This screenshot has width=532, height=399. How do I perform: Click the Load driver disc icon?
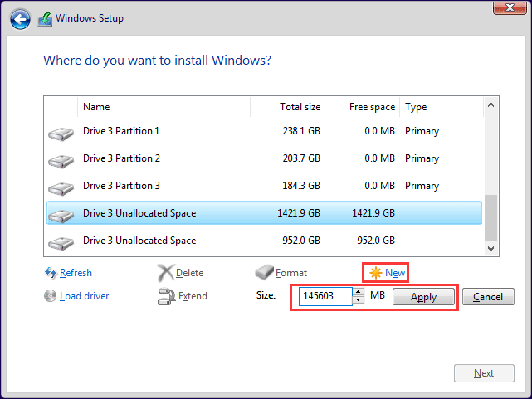51,295
